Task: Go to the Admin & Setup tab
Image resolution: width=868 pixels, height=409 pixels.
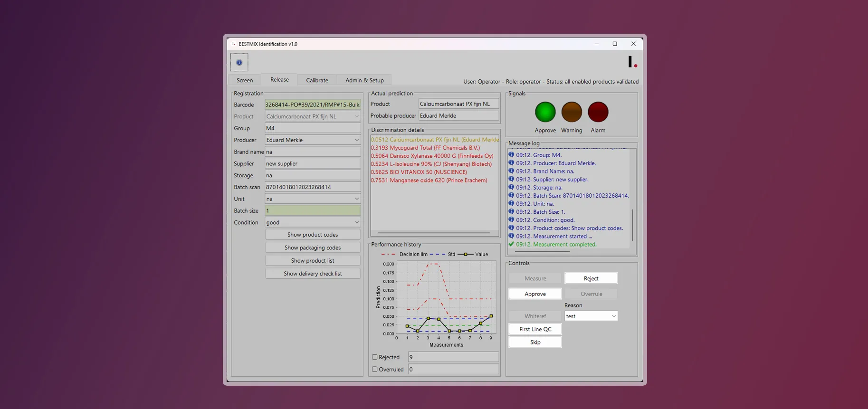Action: point(364,80)
